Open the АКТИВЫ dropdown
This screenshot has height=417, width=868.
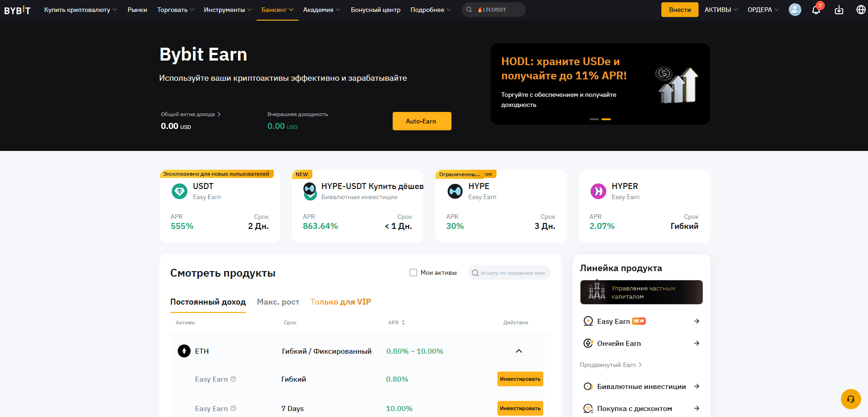click(x=721, y=10)
